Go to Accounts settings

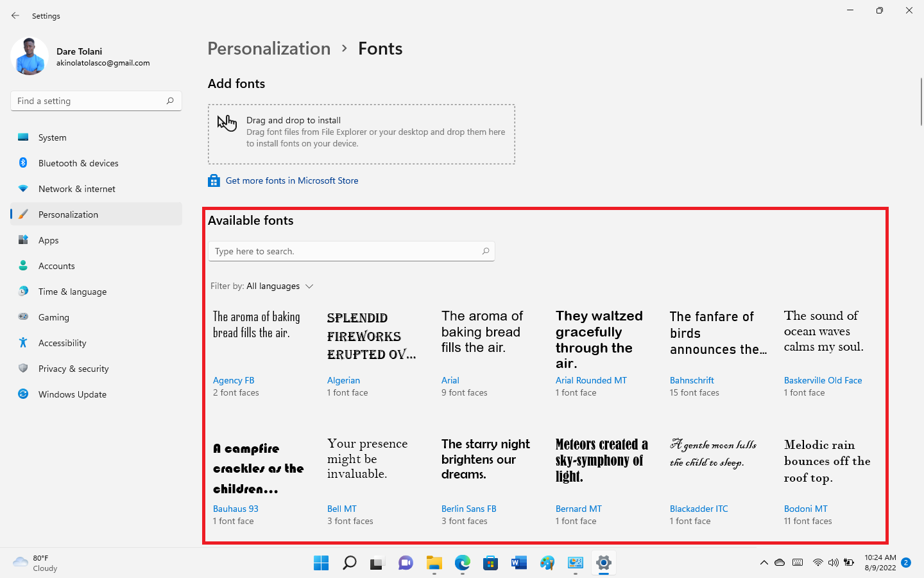96,266
